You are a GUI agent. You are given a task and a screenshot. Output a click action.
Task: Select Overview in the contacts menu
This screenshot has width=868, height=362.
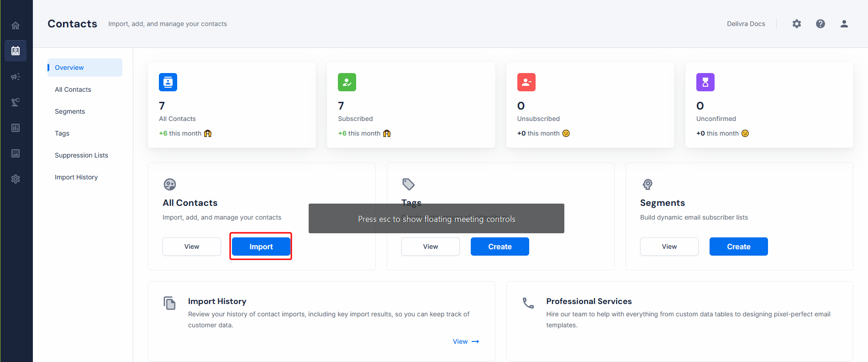pos(85,68)
